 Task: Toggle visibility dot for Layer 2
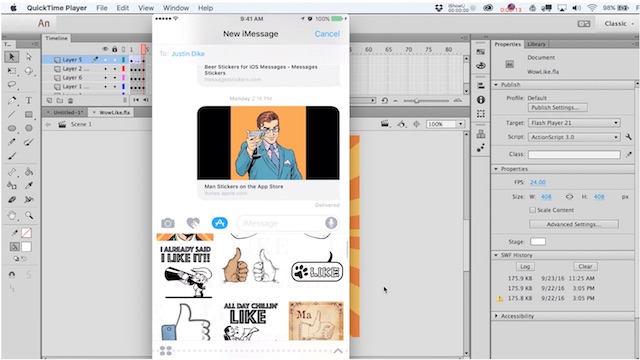[105, 69]
